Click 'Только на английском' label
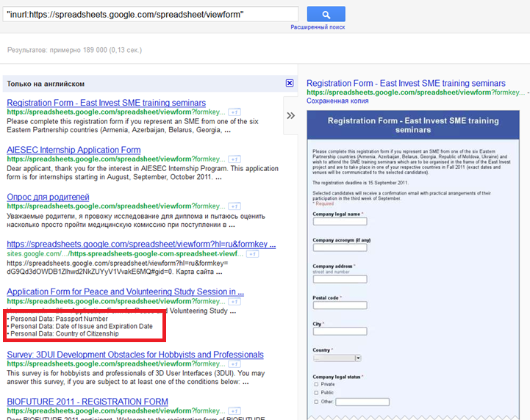Screen dimensions: 530x420 click(x=46, y=84)
